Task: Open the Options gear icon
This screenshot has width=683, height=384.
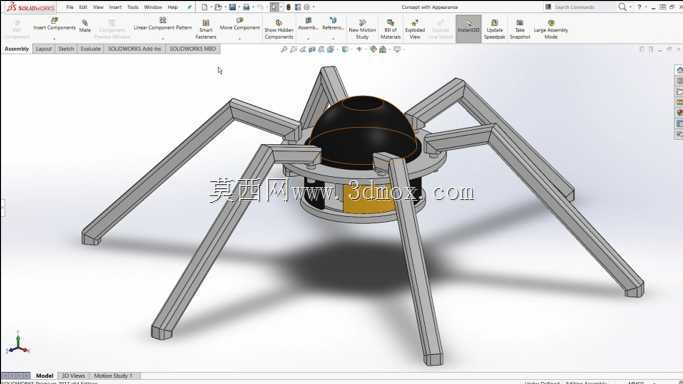Action: 307,7
